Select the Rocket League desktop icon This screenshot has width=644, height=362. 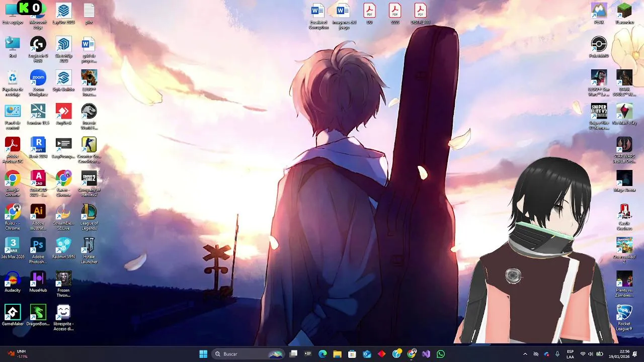tap(624, 318)
